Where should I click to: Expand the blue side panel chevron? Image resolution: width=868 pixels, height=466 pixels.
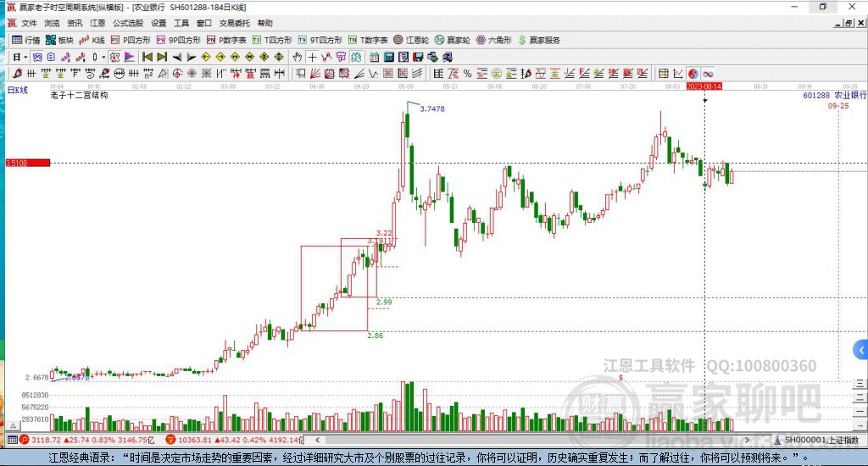(861, 350)
